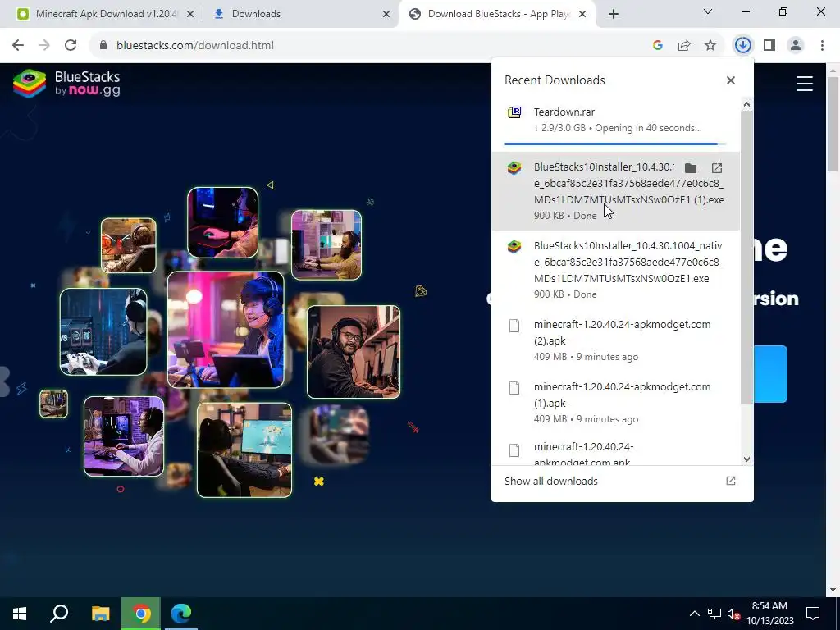Open a new browser tab
Viewport: 840px width, 630px height.
point(614,14)
